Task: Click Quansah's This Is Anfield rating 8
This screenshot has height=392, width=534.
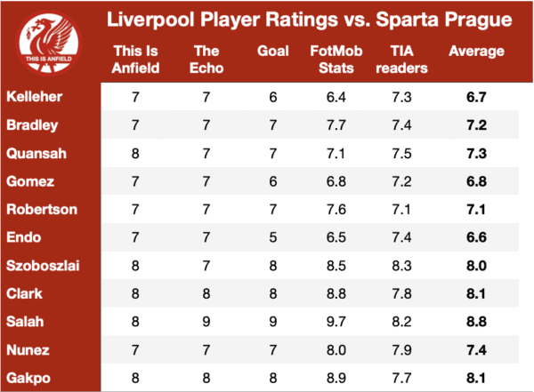Action: tap(135, 154)
